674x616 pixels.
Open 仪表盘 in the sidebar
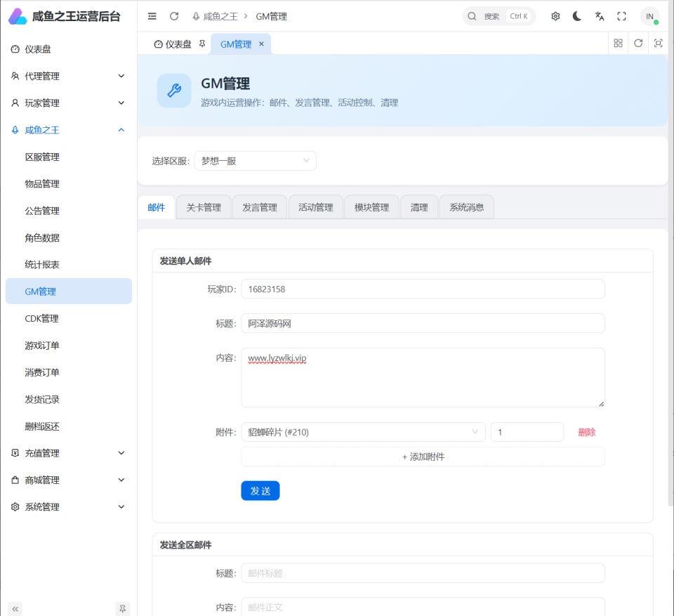[69, 49]
